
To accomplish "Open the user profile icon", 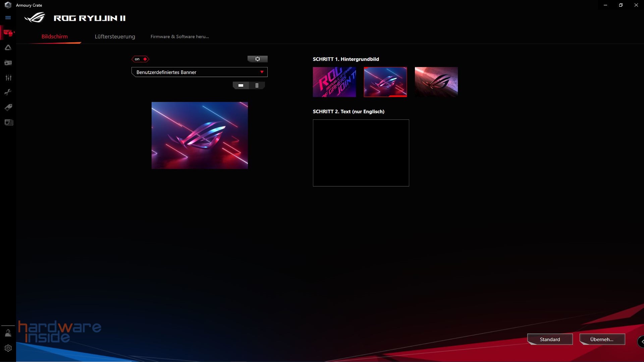I will pyautogui.click(x=8, y=333).
